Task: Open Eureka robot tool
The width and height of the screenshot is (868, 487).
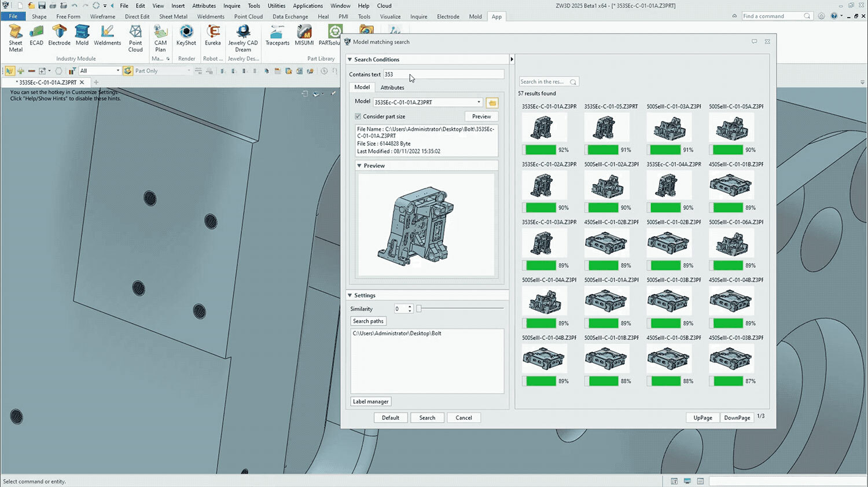Action: pyautogui.click(x=213, y=35)
